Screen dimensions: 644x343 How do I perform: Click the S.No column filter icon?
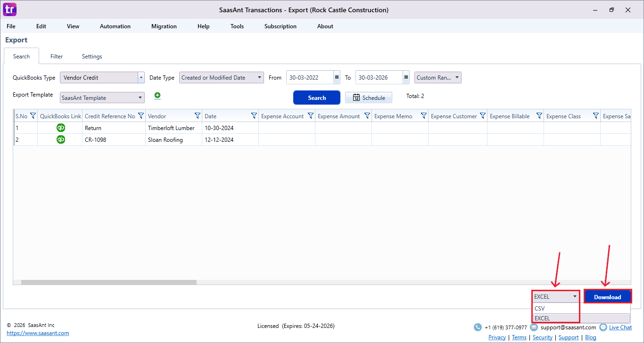33,116
